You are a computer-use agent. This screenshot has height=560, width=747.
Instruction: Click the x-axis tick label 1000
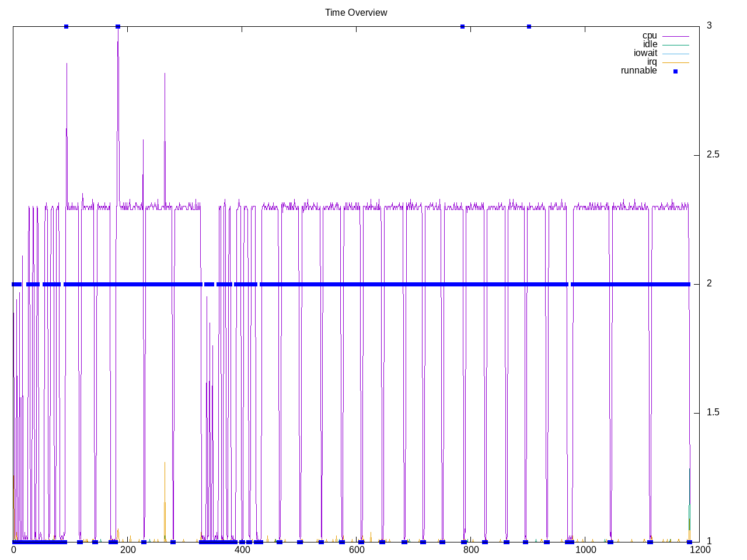[x=585, y=549]
